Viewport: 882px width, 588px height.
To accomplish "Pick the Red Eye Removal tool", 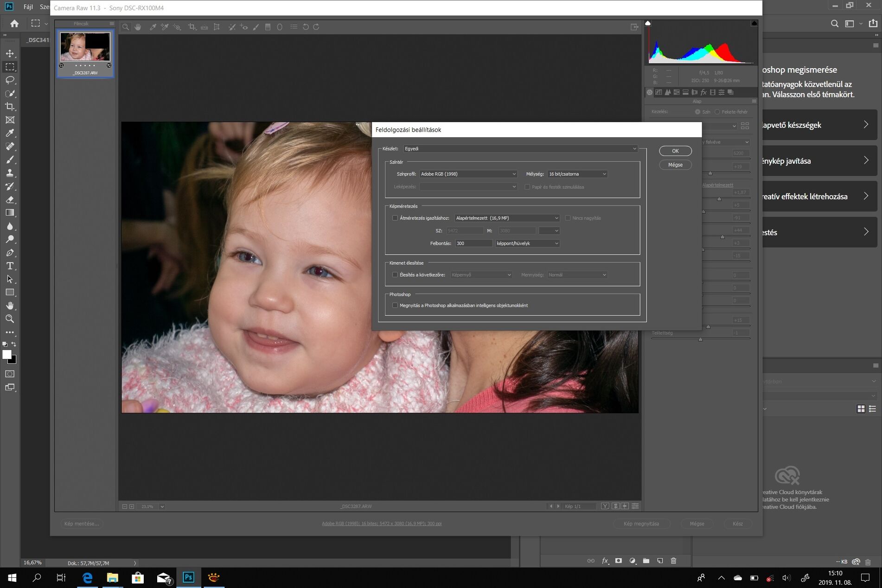I will pos(244,27).
